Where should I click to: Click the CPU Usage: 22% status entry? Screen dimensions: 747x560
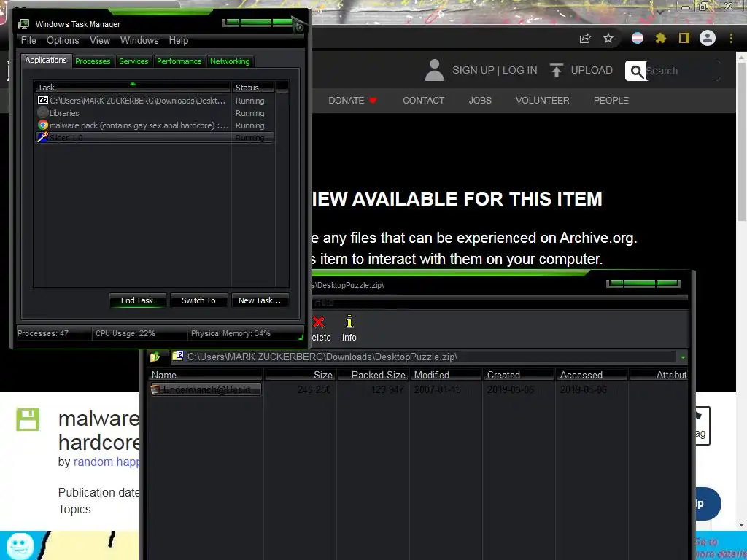[125, 333]
